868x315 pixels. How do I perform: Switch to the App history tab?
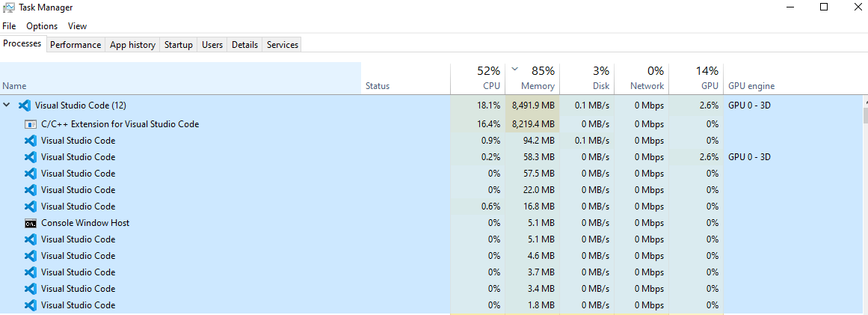pos(133,45)
